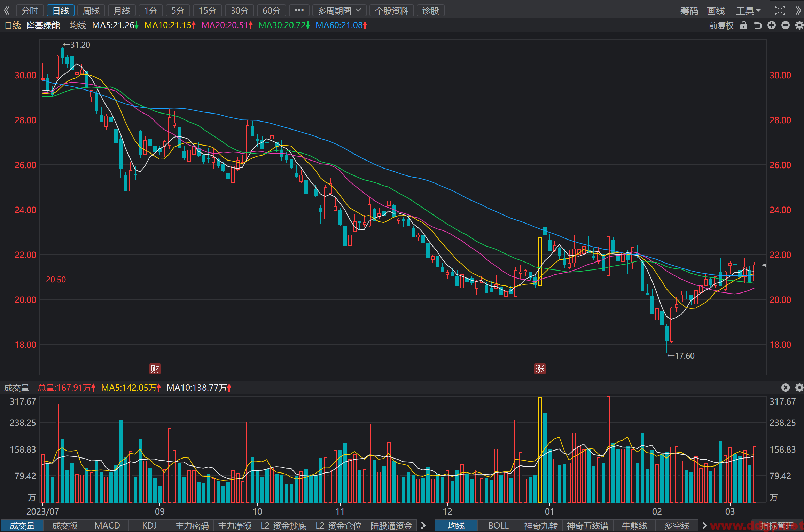Click the 涨 marker on chart
Screen dimensions: 804x532
(540, 369)
